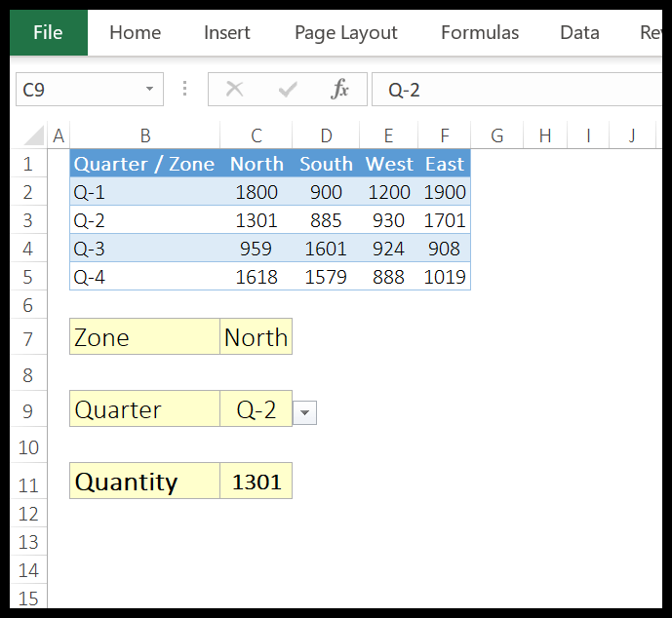Select column B header
Image resolution: width=672 pixels, height=618 pixels.
pos(145,135)
